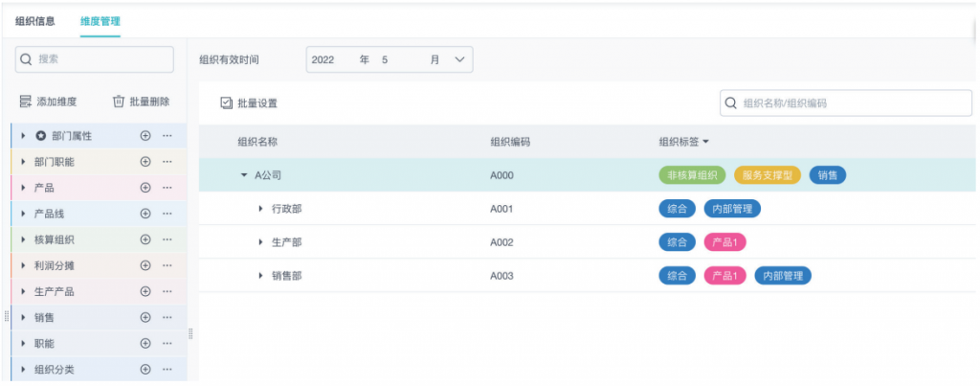
Task: Click the plus icon beside 部门职能
Action: coord(145,162)
